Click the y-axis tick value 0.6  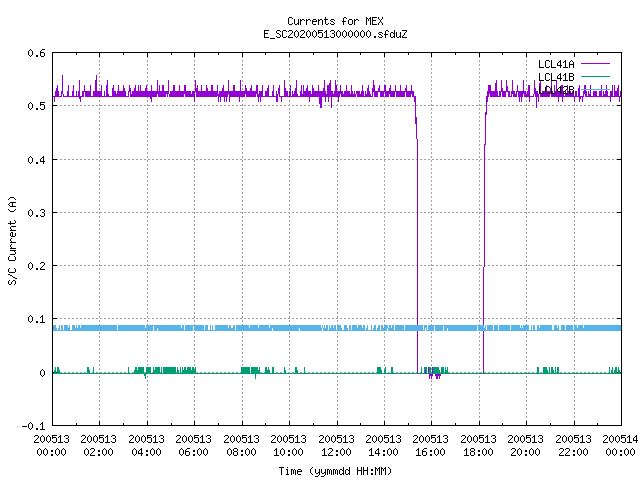coord(36,53)
